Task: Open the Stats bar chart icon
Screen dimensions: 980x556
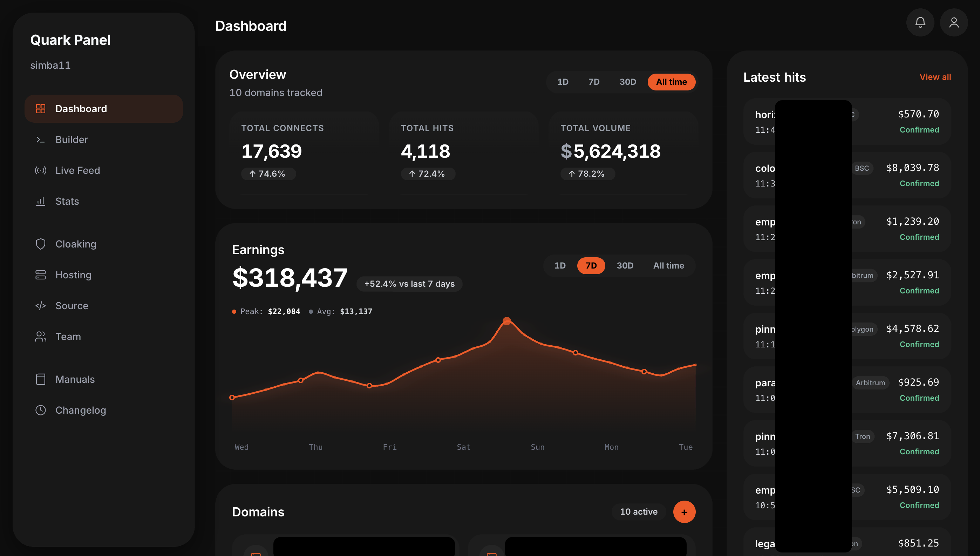Action: pyautogui.click(x=40, y=201)
